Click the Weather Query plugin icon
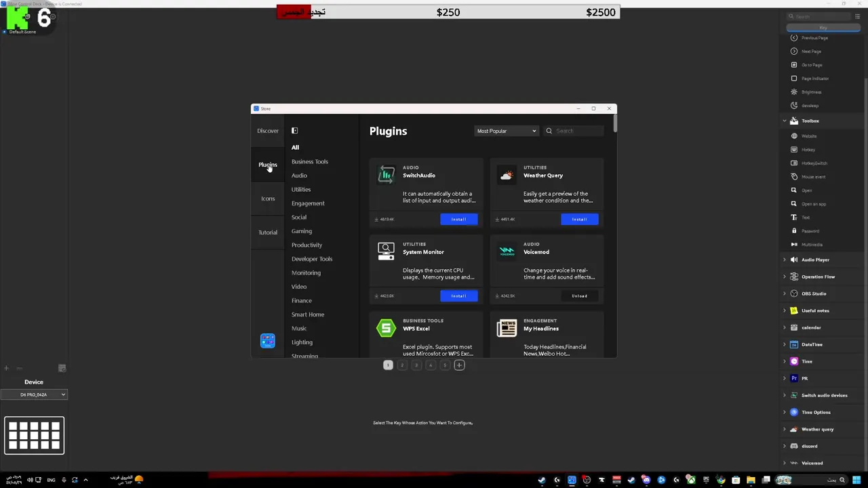This screenshot has width=868, height=488. coord(507,176)
